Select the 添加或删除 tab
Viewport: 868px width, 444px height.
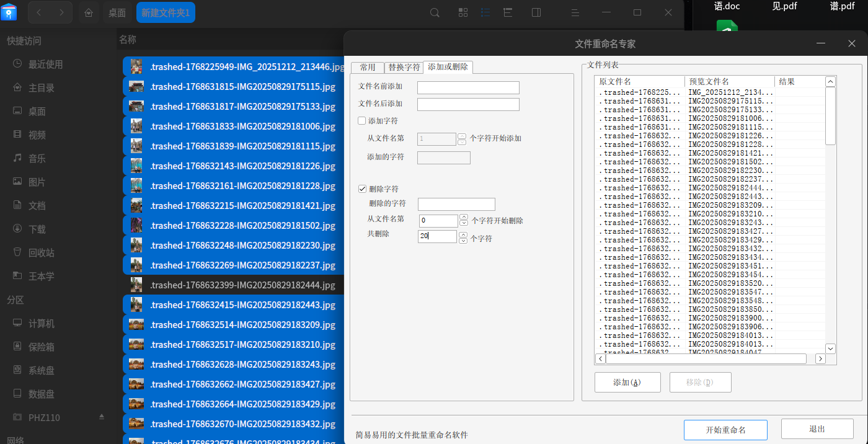coord(448,67)
